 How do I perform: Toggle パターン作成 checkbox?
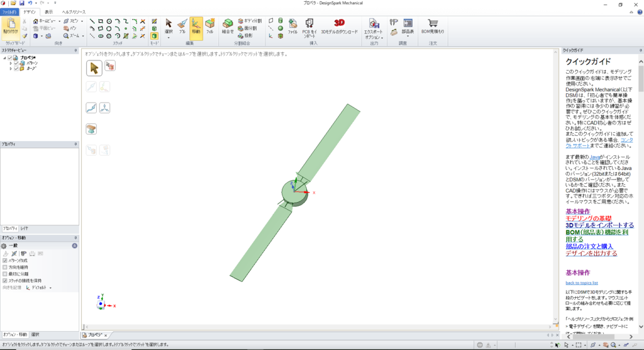click(x=5, y=261)
